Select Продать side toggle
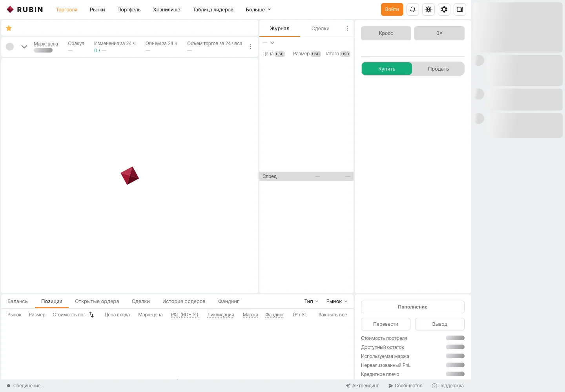The width and height of the screenshot is (565, 392). [x=438, y=69]
